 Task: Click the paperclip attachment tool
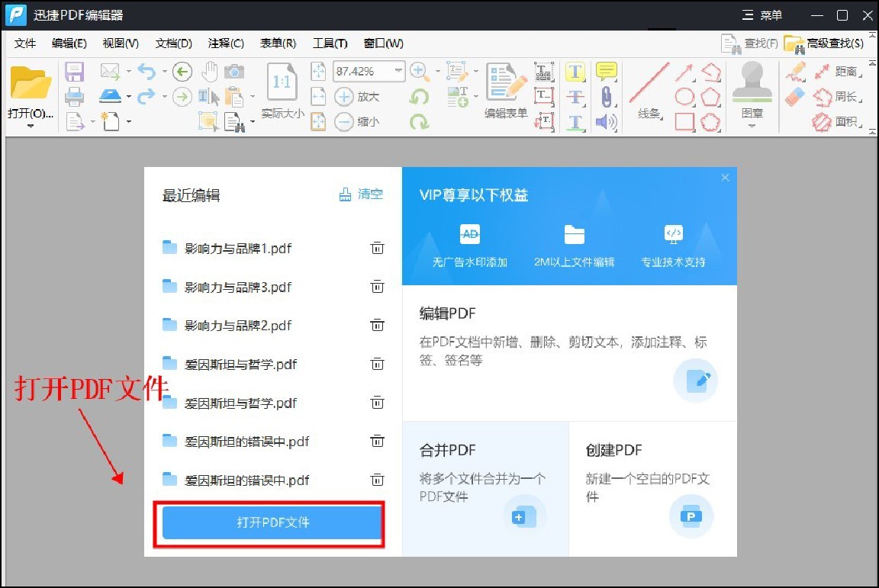pos(606,98)
